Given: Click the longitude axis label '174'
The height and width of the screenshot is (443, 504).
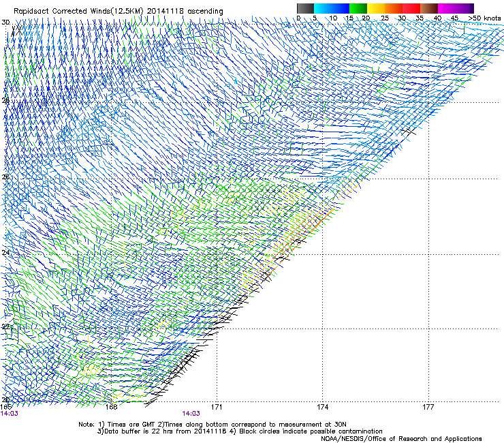Looking at the screenshot, I should click(322, 408).
